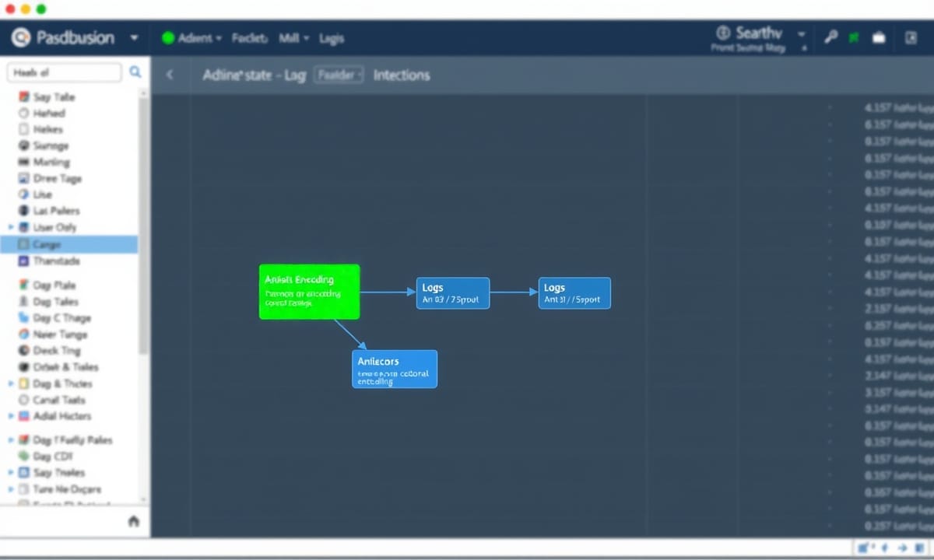Open the Mill menu in top bar

pyautogui.click(x=293, y=38)
